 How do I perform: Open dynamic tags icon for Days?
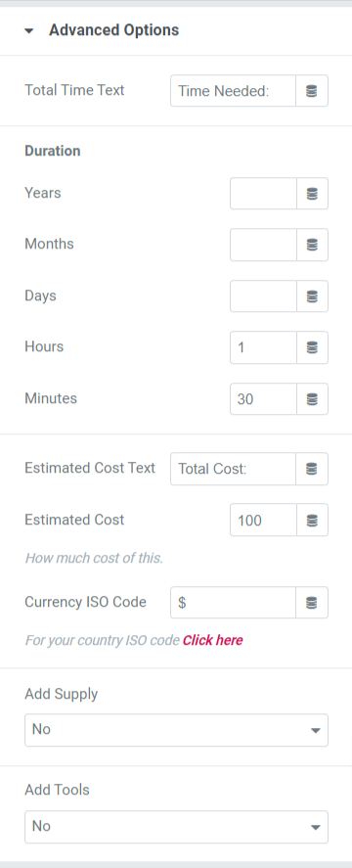coord(312,297)
